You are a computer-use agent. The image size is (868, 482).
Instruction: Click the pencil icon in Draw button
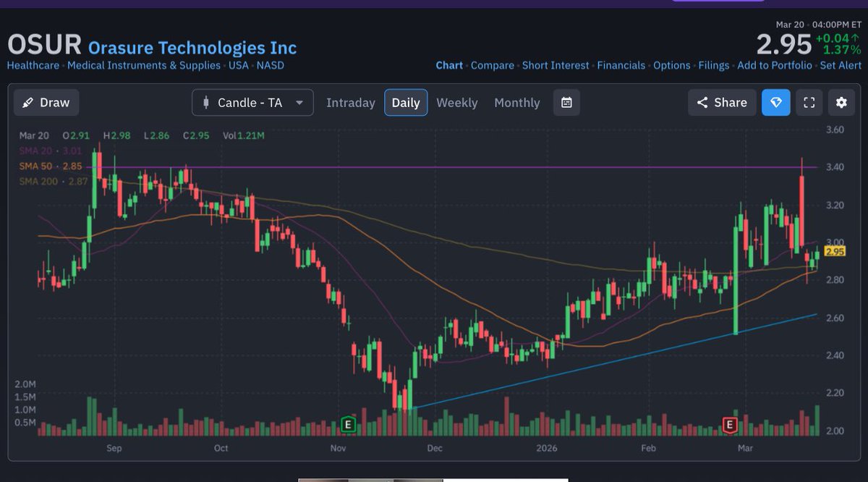(27, 103)
